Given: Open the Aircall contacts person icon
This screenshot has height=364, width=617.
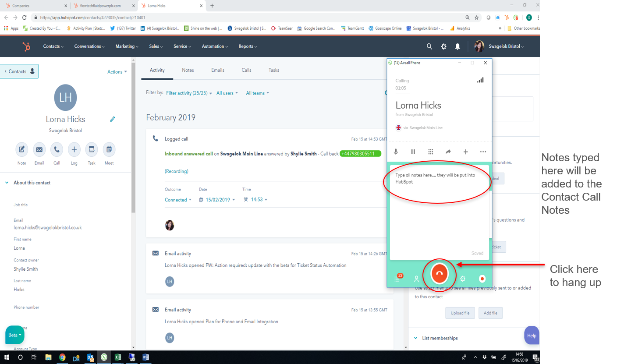Looking at the screenshot, I should click(417, 279).
